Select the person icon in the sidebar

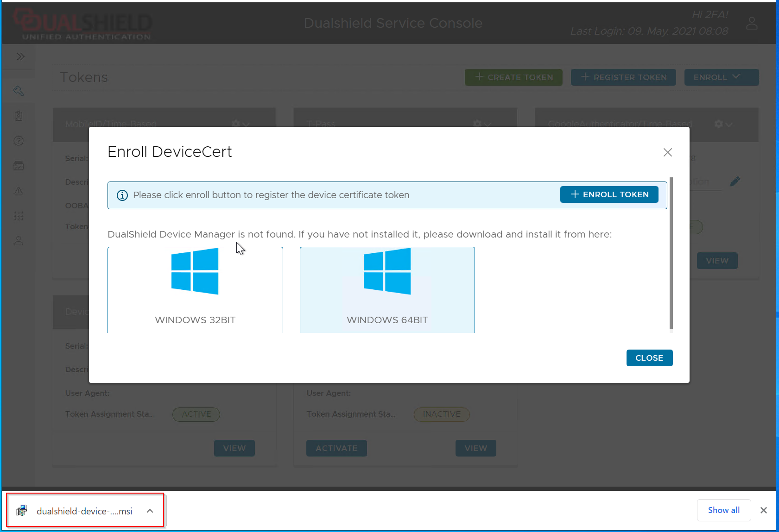pos(19,241)
